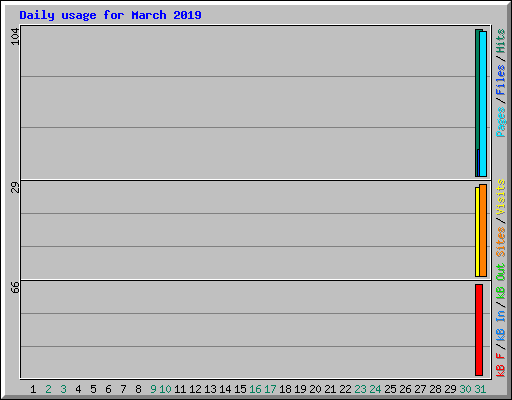The height and width of the screenshot is (400, 512).
Task: Click day 1 on the x-axis
Action: (33, 389)
